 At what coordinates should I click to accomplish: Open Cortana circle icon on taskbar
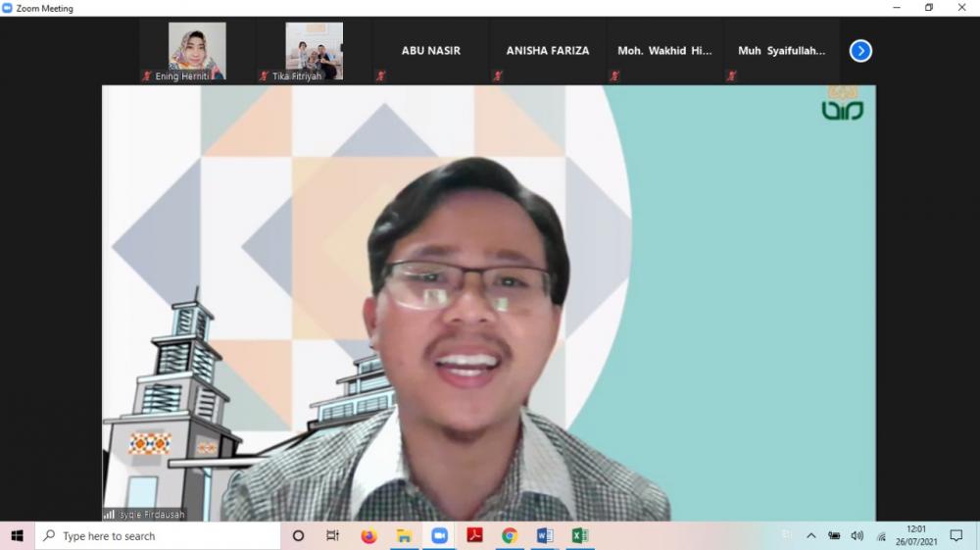point(299,536)
